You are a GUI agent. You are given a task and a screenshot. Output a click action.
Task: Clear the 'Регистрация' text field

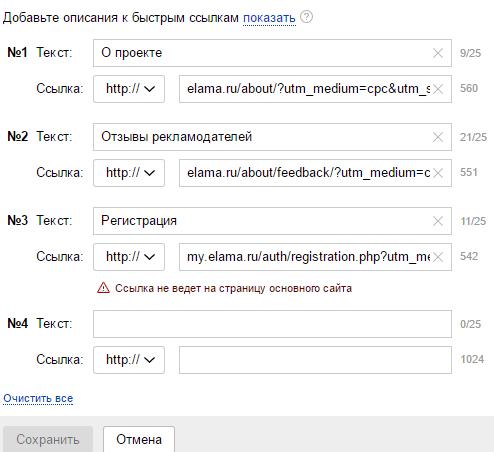click(438, 221)
